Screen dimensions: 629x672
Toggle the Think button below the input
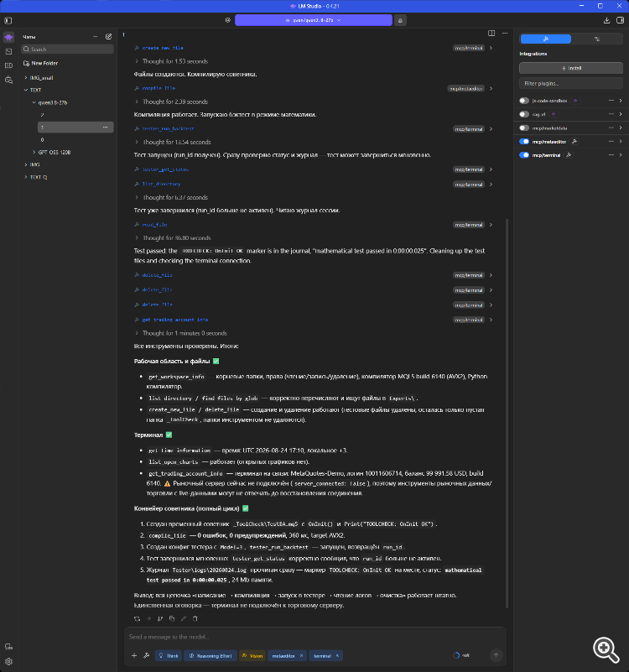[169, 656]
